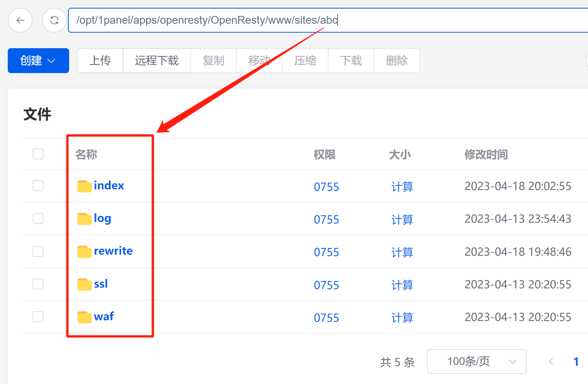Check the checkbox next to waf
The image size is (588, 384).
pos(38,317)
